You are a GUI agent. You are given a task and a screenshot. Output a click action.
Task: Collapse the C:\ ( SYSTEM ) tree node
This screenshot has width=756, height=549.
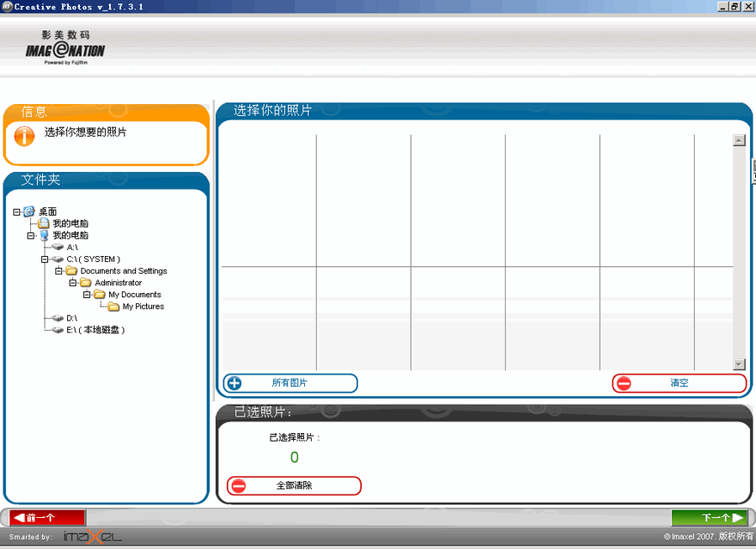point(45,259)
